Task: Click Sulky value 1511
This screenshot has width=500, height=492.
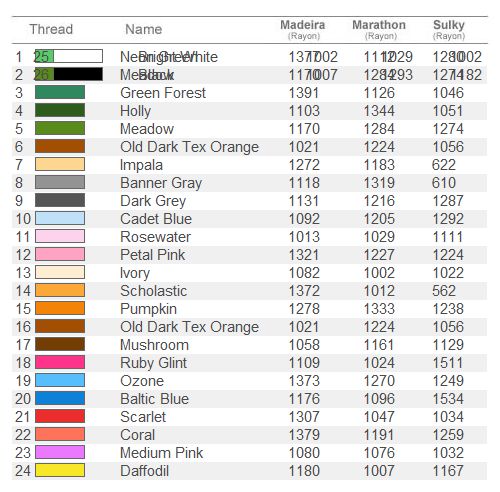Action: [x=448, y=363]
